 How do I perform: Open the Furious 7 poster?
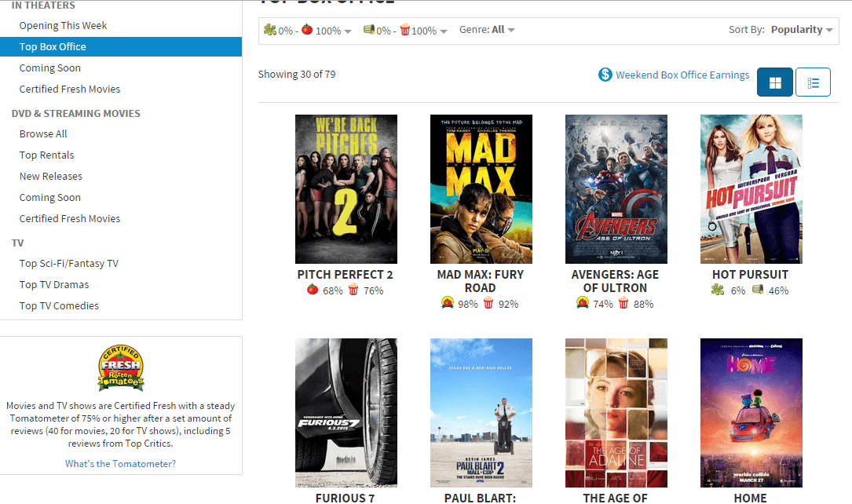point(346,413)
